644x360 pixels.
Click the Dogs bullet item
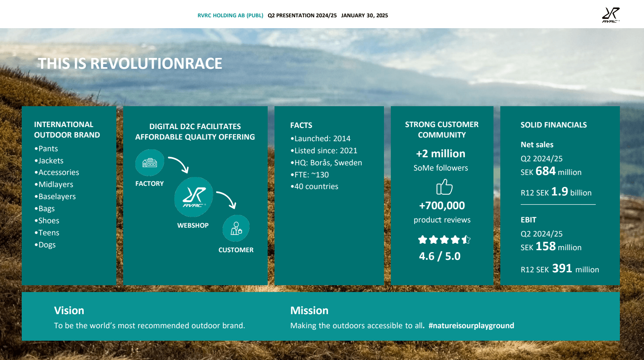pyautogui.click(x=45, y=245)
